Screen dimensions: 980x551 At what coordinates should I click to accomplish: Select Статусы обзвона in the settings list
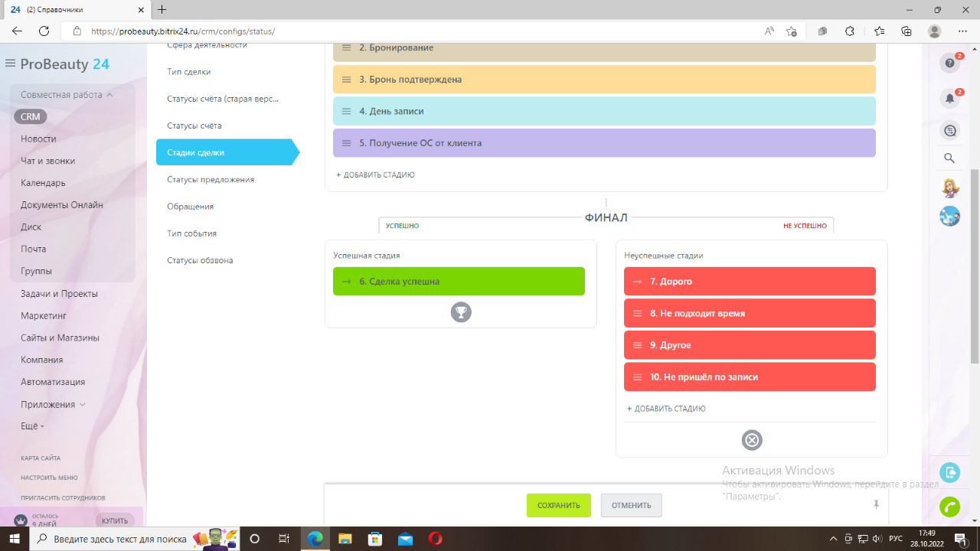(x=200, y=260)
